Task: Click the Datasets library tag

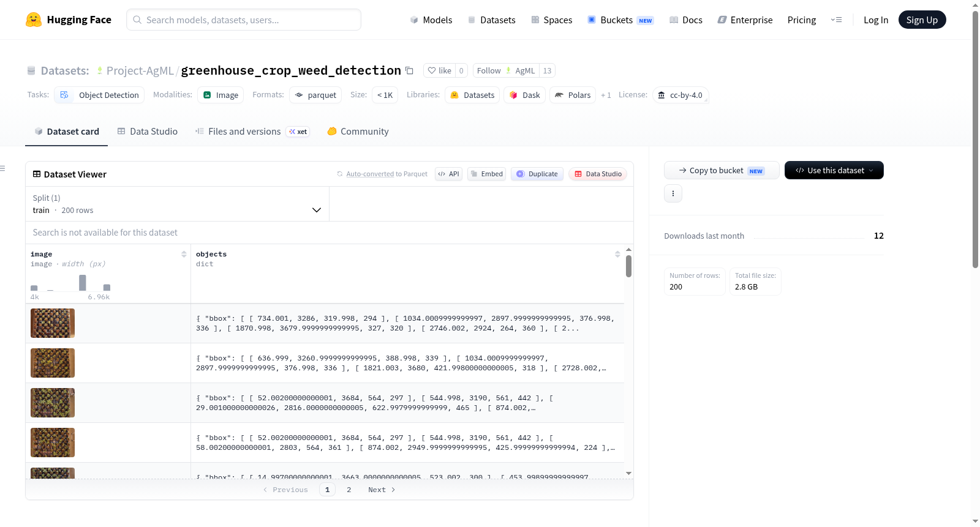Action: coord(472,95)
